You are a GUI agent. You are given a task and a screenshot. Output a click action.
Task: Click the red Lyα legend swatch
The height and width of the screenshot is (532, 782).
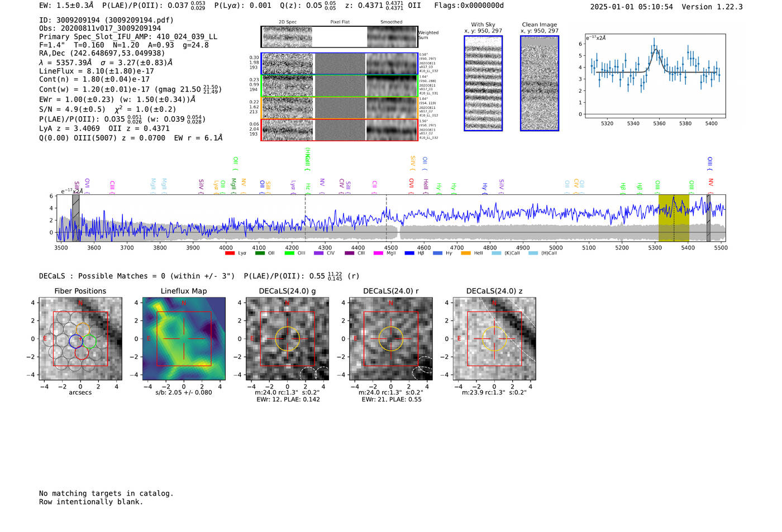click(230, 253)
